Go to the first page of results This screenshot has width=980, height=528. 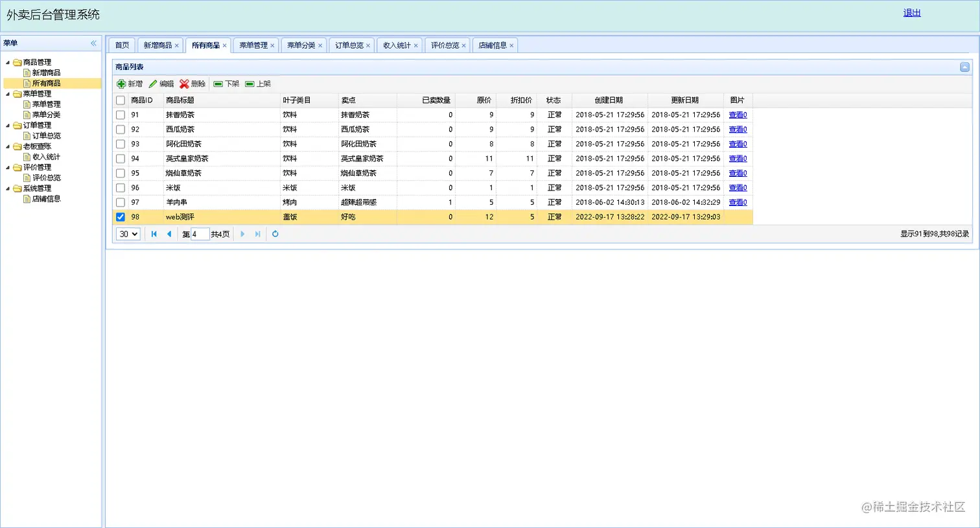[x=154, y=234]
